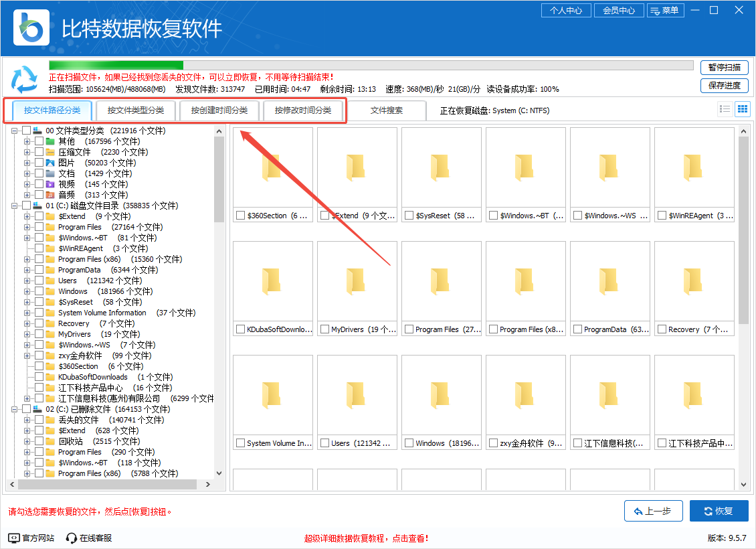Image resolution: width=756 pixels, height=549 pixels.
Task: Select the 按文件类型分类 tab
Action: (136, 110)
